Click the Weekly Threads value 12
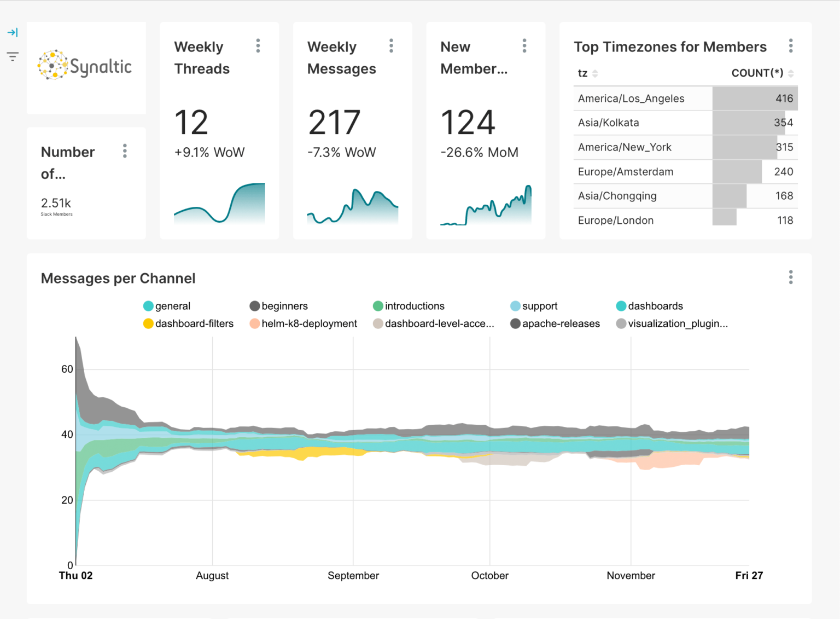The width and height of the screenshot is (840, 619). coord(190,122)
